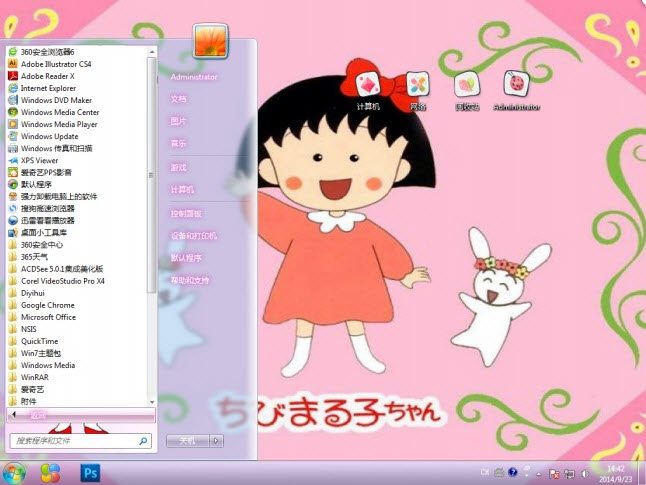Expand the Google Chrome folder
The height and width of the screenshot is (485, 646).
coord(42,305)
